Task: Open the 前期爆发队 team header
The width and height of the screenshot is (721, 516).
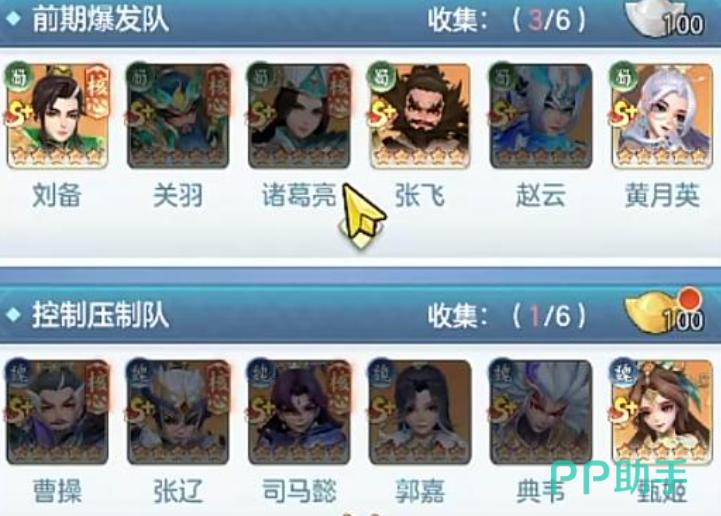Action: pos(100,19)
